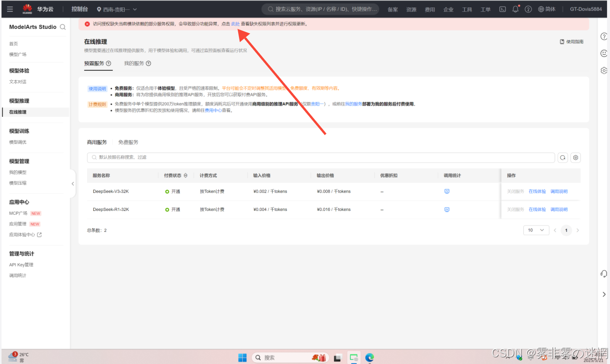
Task: Open the hamburger navigation menu
Action: pos(10,9)
